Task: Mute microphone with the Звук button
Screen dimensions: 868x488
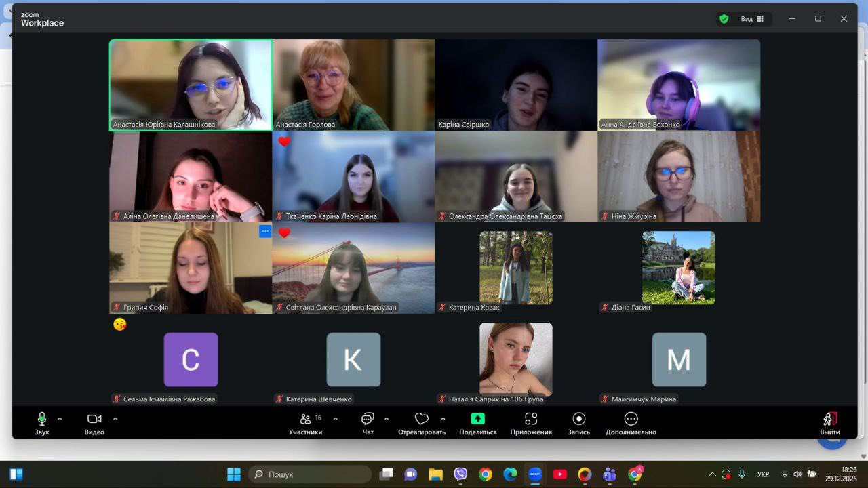Action: click(42, 424)
